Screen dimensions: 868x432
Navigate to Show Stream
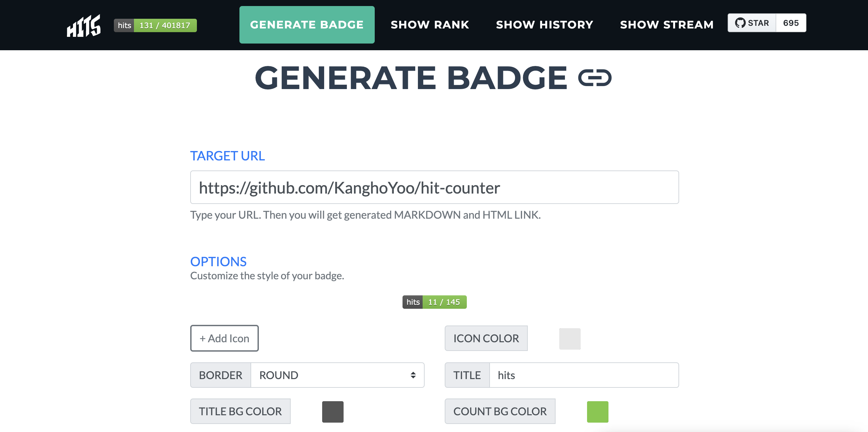[666, 24]
